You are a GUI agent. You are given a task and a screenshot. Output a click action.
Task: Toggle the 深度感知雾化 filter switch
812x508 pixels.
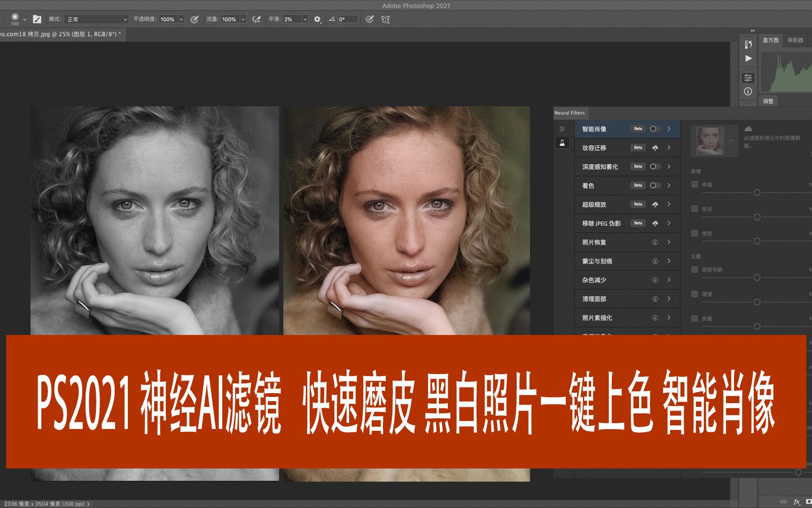(655, 167)
